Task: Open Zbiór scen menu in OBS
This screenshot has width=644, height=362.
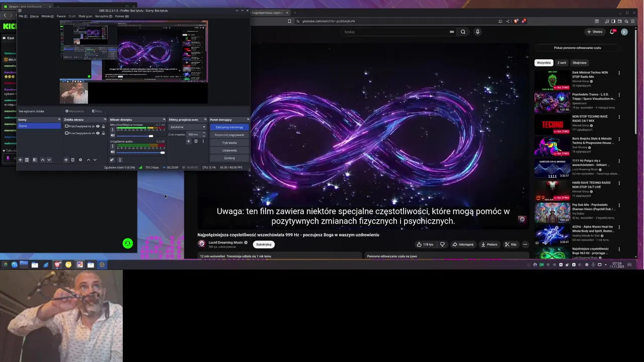Action: [x=85, y=16]
